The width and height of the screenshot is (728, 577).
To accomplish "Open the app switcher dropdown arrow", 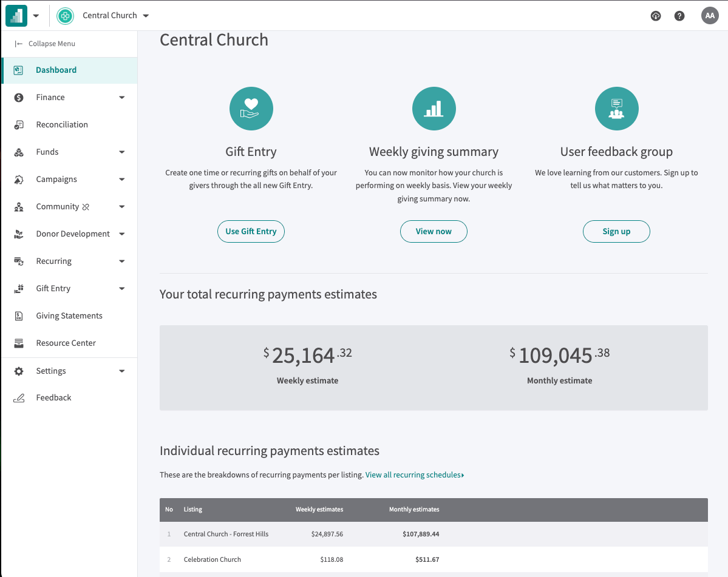I will (36, 16).
